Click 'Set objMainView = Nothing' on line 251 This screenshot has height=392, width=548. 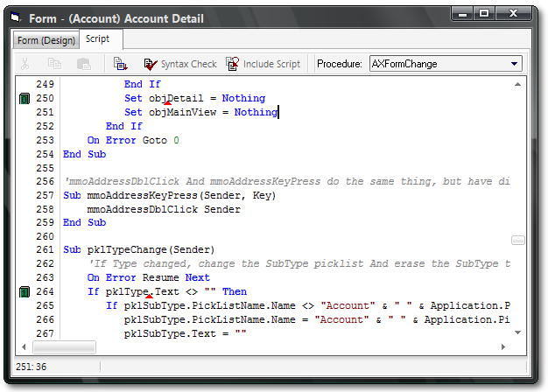pos(201,113)
